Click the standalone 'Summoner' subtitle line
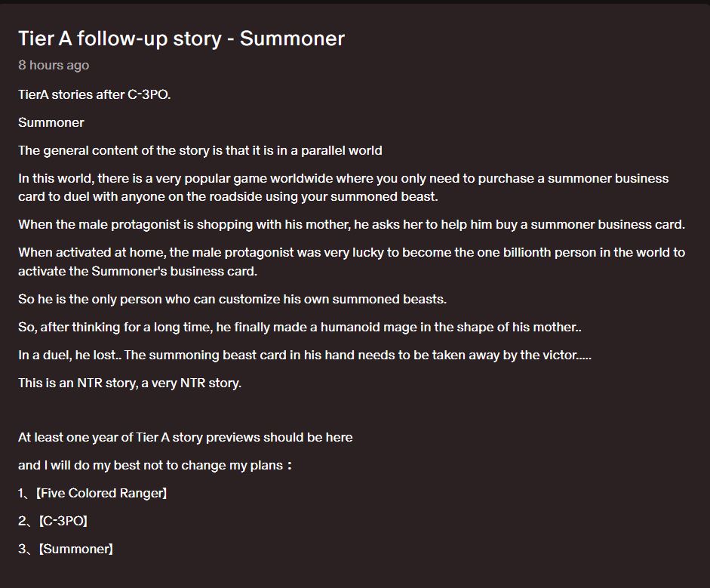Screen dimensions: 710x588 pyautogui.click(x=51, y=122)
